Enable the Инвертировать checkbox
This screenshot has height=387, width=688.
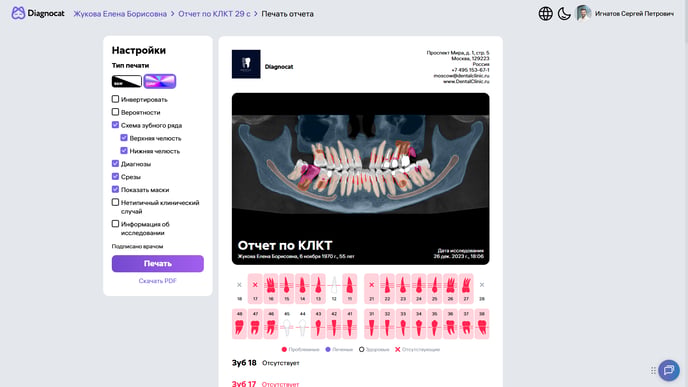point(115,99)
